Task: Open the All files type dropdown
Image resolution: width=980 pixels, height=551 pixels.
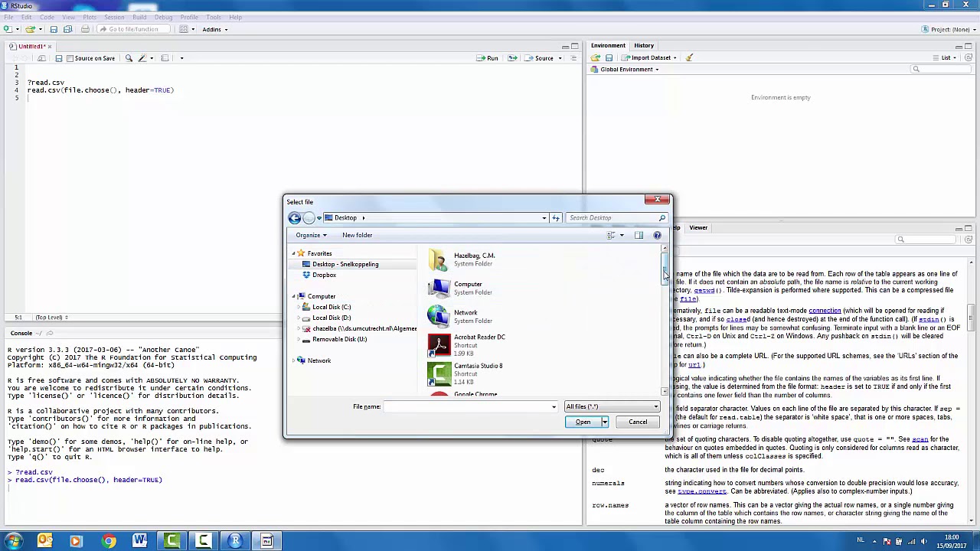Action: pos(611,406)
